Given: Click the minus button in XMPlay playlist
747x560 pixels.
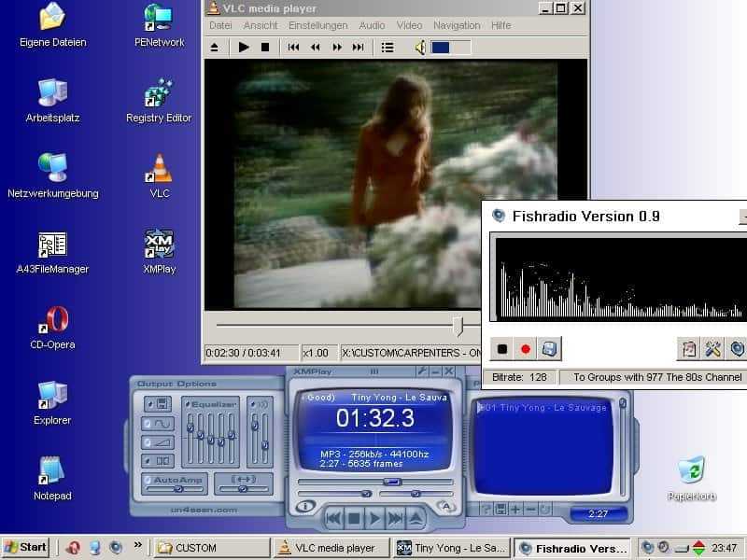Looking at the screenshot, I should click(x=530, y=510).
